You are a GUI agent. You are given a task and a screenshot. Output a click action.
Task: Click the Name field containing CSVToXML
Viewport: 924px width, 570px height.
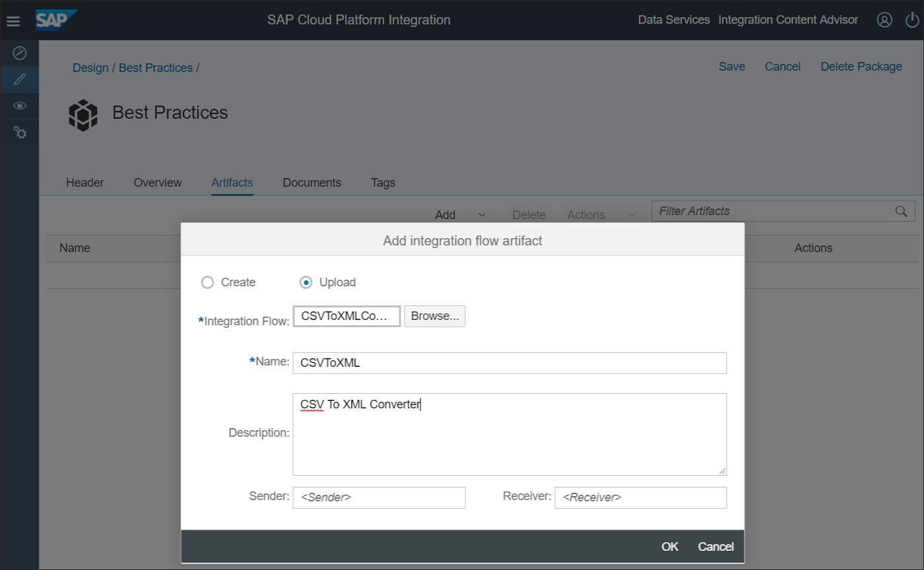[510, 363]
